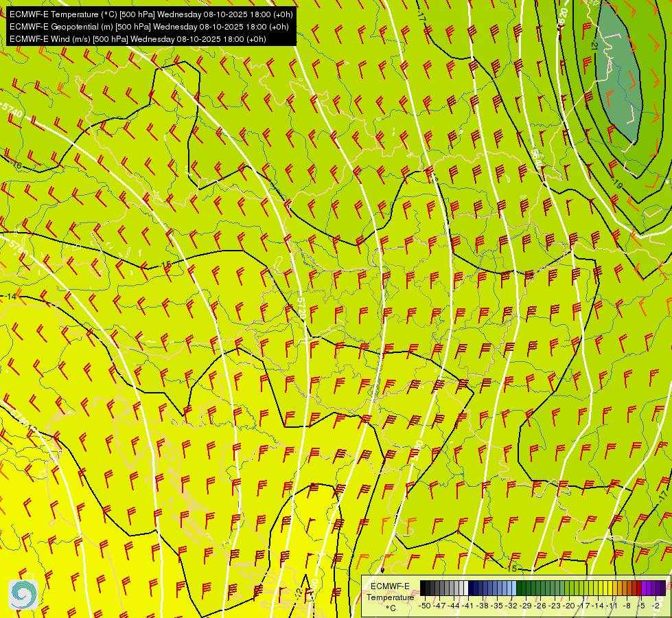Click the -21 isotherm label
Image resolution: width=672 pixels, height=618 pixels.
[594, 46]
